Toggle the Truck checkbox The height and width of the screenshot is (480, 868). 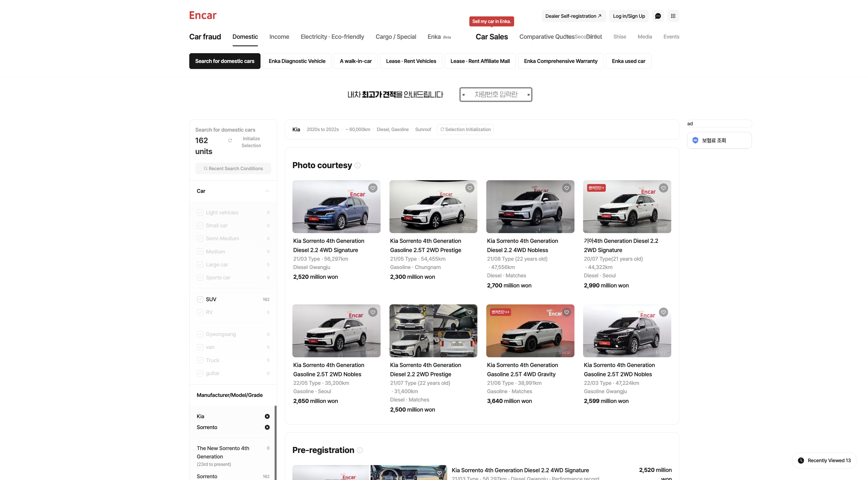pos(200,360)
